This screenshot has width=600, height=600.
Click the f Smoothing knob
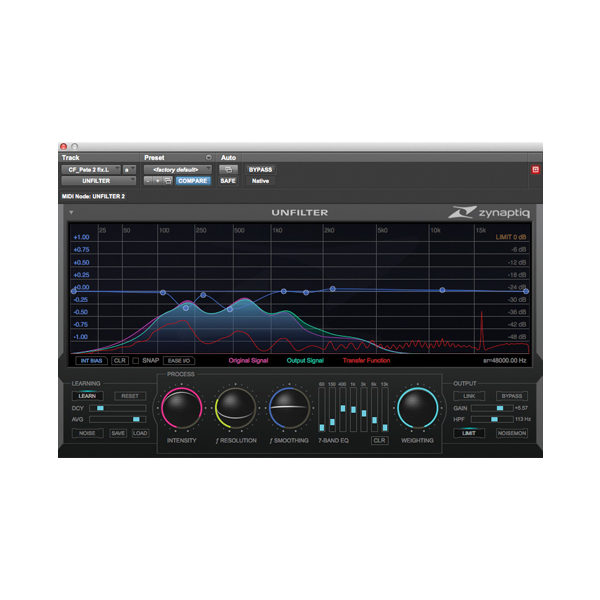pos(289,408)
